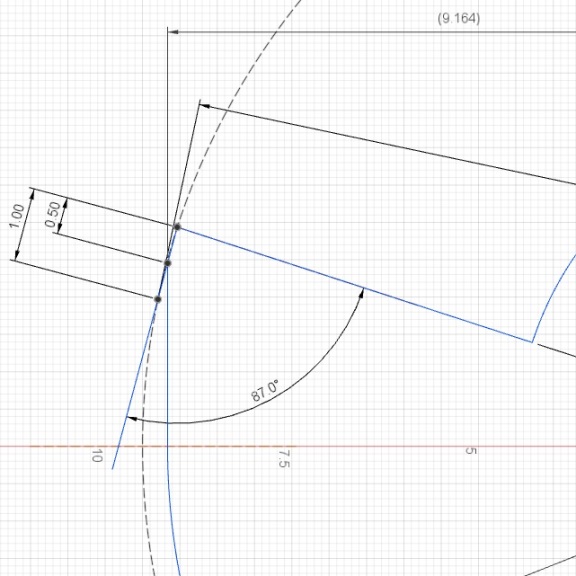Select the blue arc at the right edge
This screenshot has width=576, height=576.
coord(552,294)
